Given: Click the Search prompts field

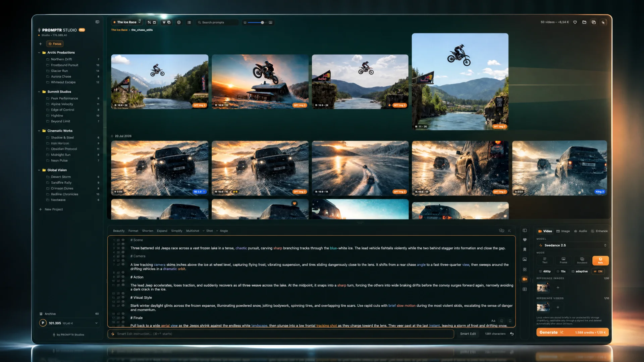Looking at the screenshot, I should click(217, 22).
